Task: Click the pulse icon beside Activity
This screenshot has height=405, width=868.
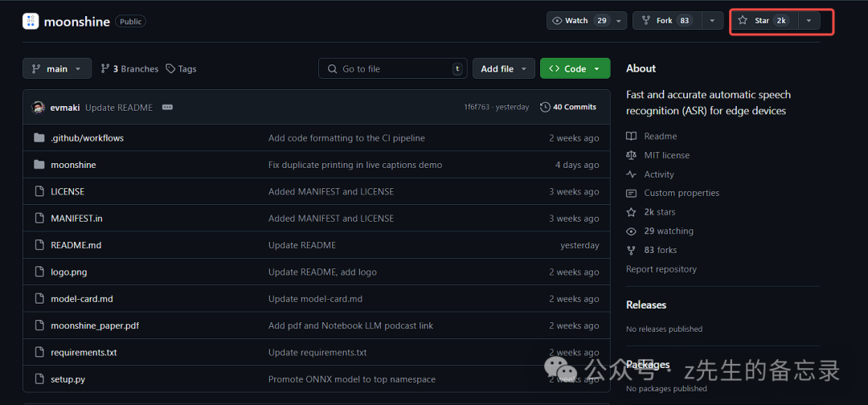Action: [x=631, y=174]
